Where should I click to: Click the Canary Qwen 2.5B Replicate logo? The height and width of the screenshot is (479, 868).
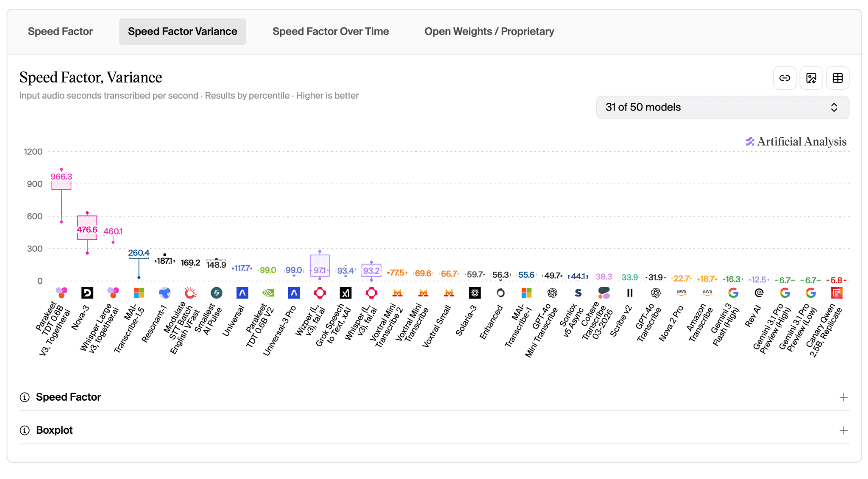[837, 293]
